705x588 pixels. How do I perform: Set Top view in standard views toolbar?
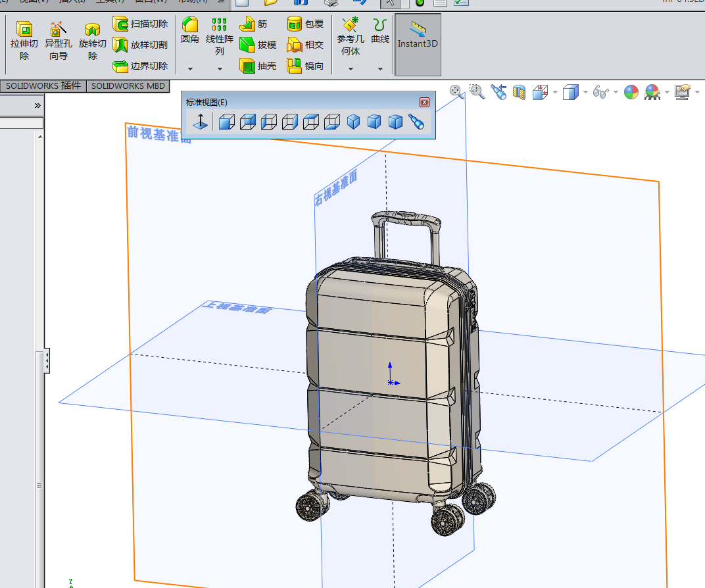click(x=311, y=122)
